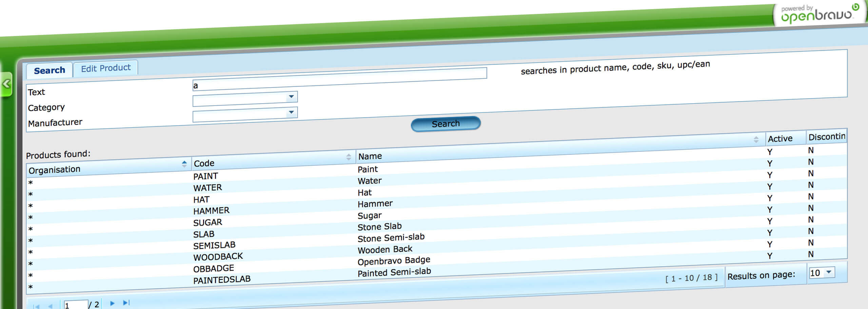
Task: Click the green collapse sidebar arrow
Action: tap(6, 84)
